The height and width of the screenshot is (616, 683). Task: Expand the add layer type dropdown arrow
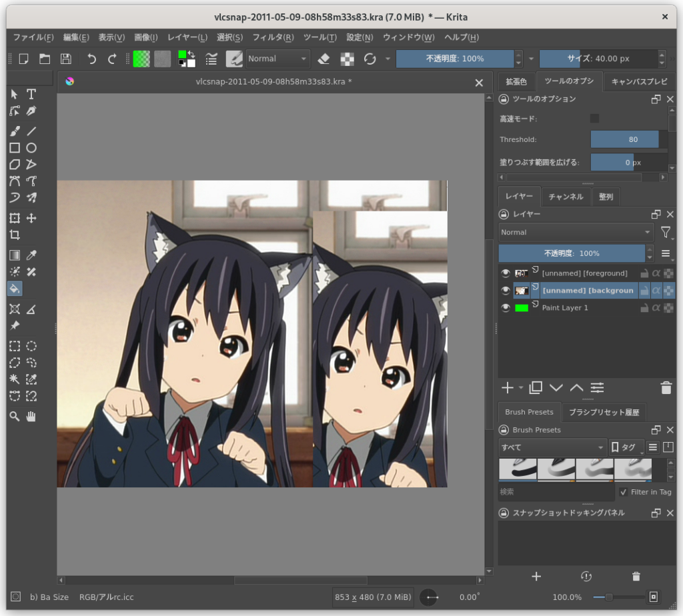pyautogui.click(x=521, y=388)
